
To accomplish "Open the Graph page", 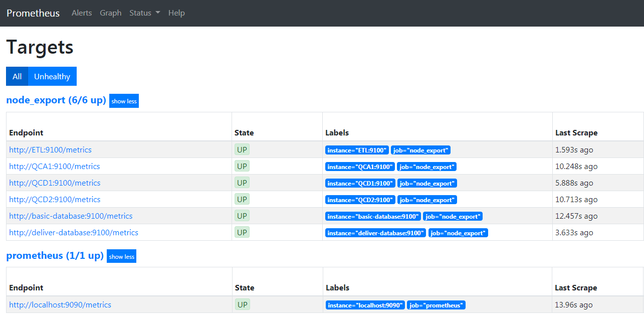I will 111,13.
